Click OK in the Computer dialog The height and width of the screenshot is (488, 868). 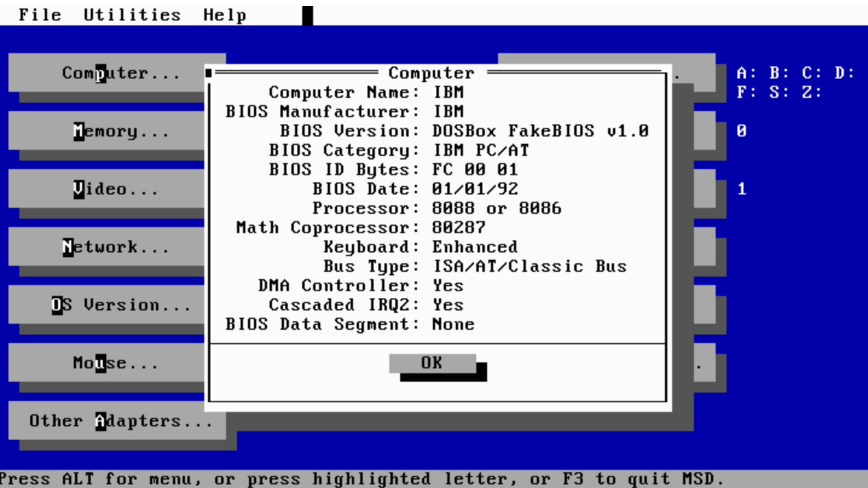[x=432, y=363]
